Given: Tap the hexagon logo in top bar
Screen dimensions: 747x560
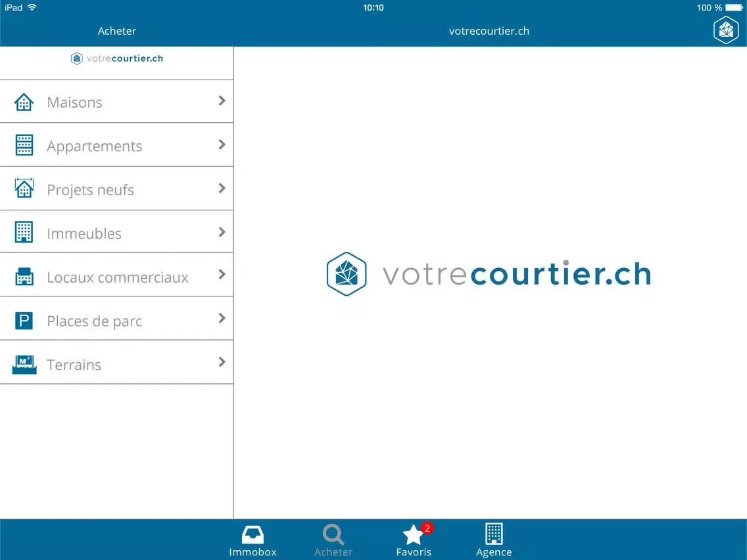Looking at the screenshot, I should pos(725,30).
